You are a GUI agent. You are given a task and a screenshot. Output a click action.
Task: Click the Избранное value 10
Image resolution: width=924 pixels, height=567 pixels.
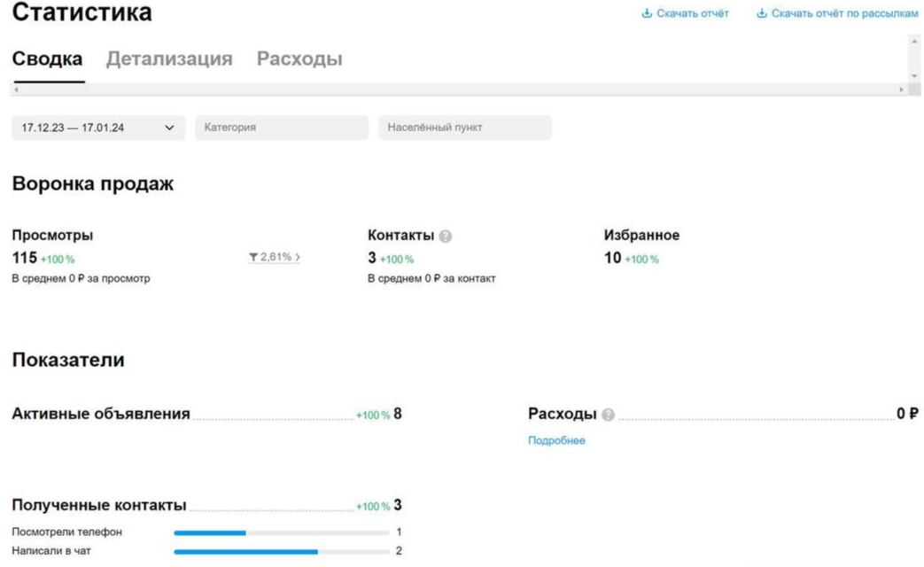tap(612, 258)
